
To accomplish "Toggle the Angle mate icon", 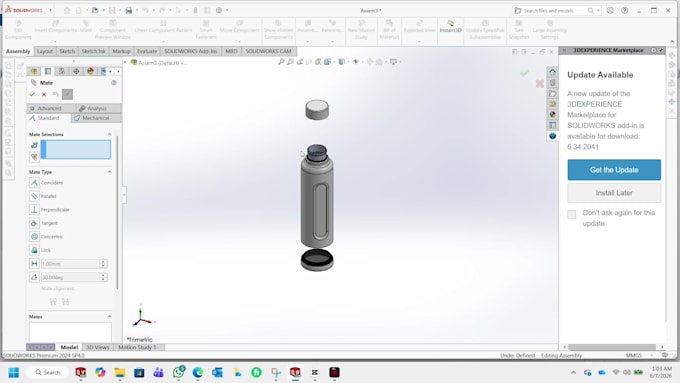I will point(34,277).
